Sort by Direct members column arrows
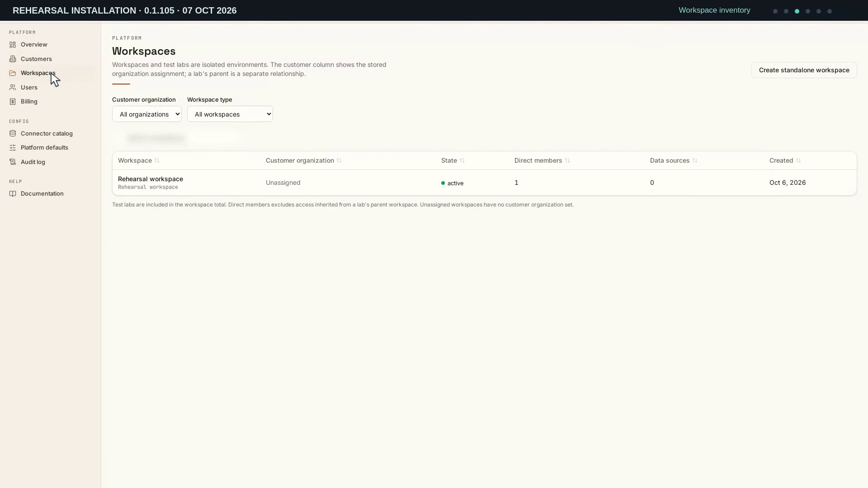 [x=567, y=161]
